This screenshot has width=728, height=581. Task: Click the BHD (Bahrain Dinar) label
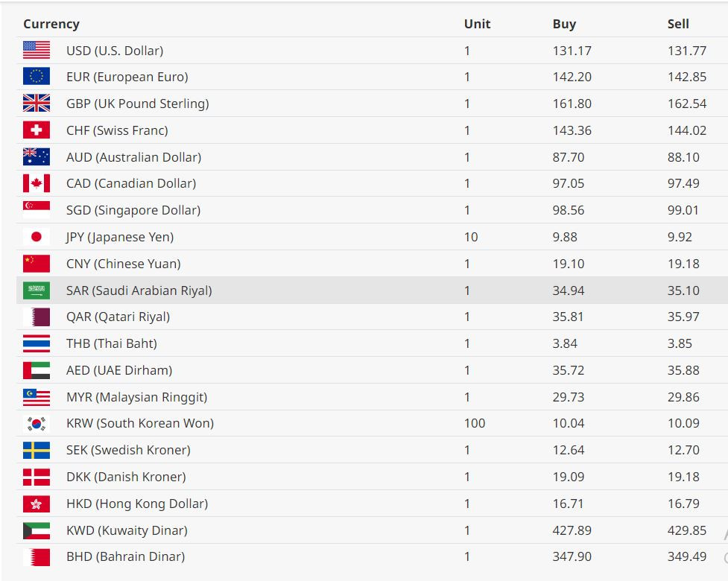125,556
